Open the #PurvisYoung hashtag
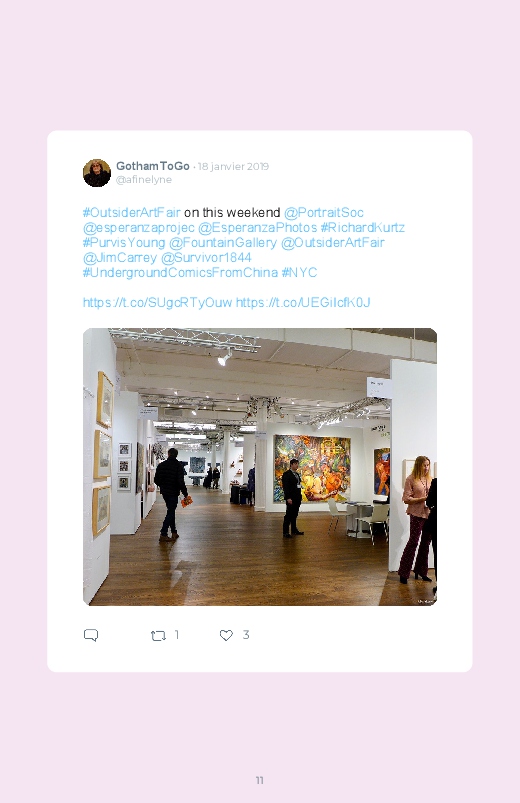Screen dimensions: 520x803 (124, 242)
